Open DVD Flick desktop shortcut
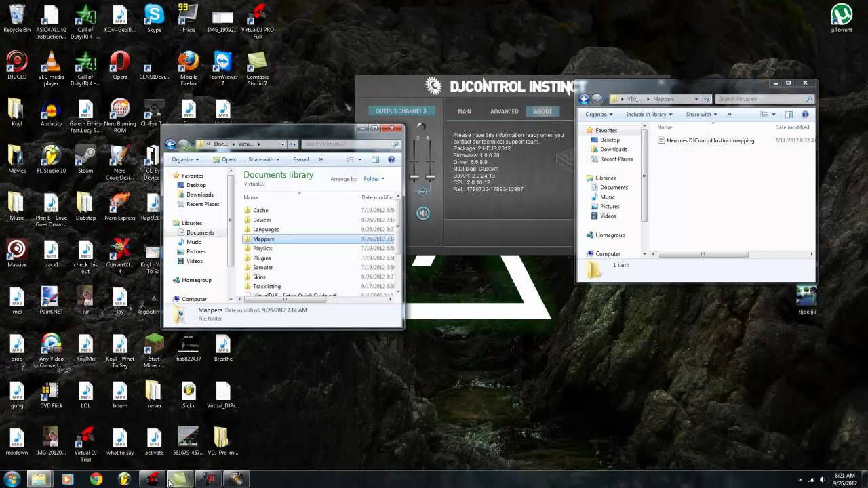868x488 pixels. [51, 394]
